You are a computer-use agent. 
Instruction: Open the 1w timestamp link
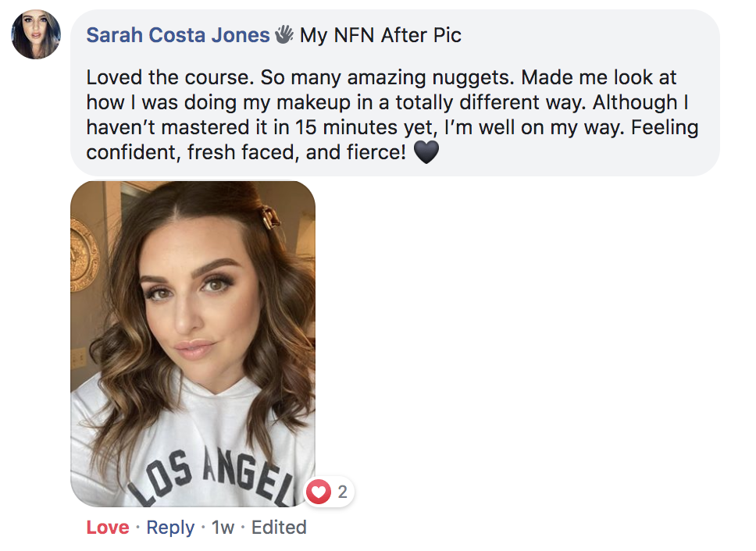coord(223,528)
